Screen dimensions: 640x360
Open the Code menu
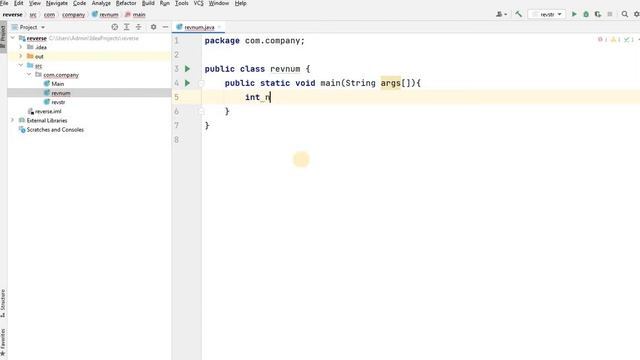coord(79,3)
